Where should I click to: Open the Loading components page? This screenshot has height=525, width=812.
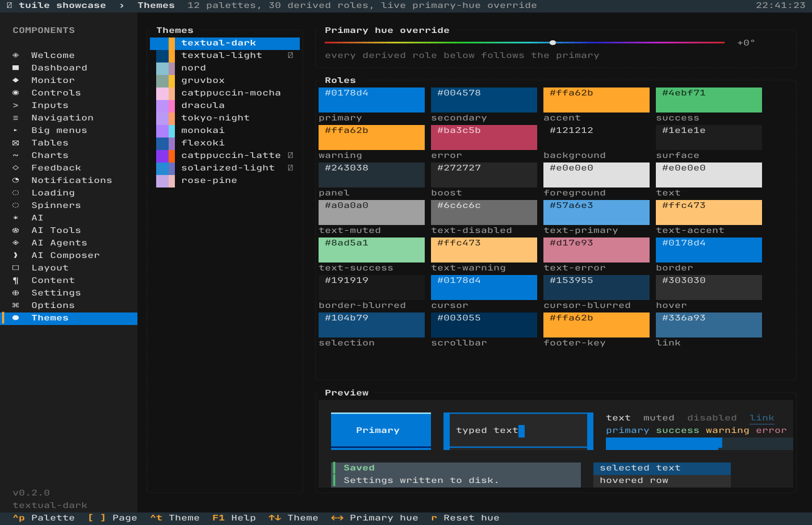(x=69, y=193)
